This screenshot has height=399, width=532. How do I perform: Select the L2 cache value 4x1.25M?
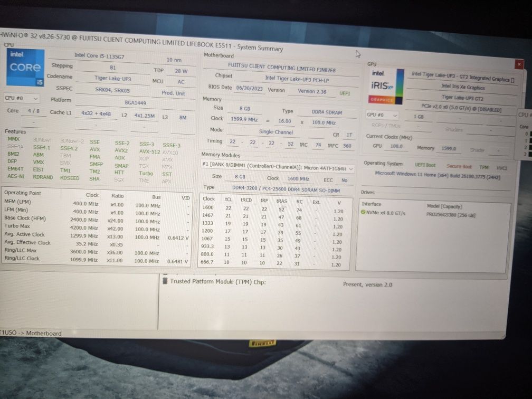(x=144, y=116)
